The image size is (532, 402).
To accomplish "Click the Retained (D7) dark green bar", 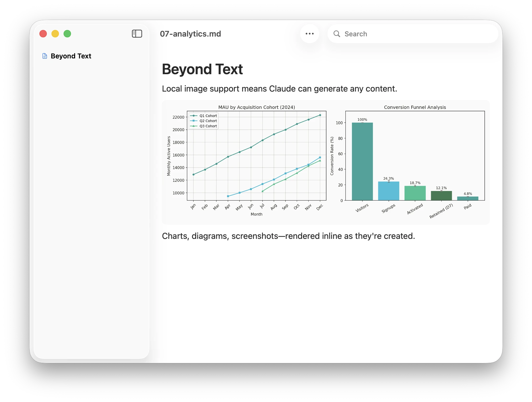I will coord(441,195).
